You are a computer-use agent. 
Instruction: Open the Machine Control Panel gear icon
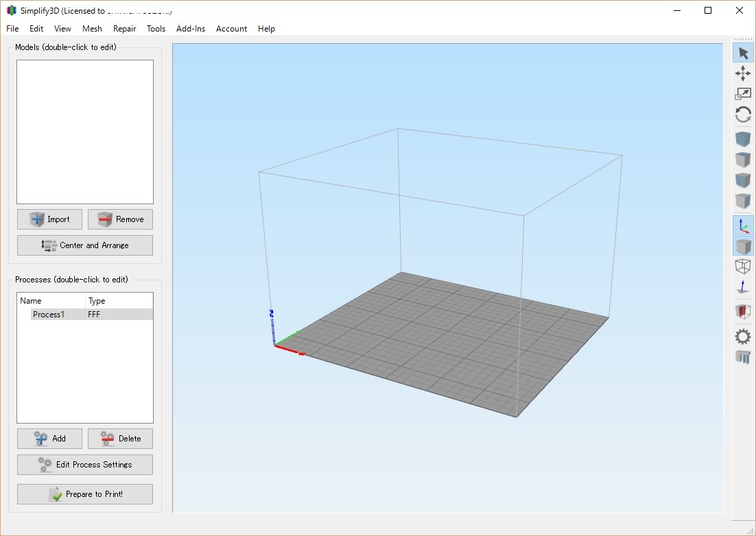[x=743, y=337]
